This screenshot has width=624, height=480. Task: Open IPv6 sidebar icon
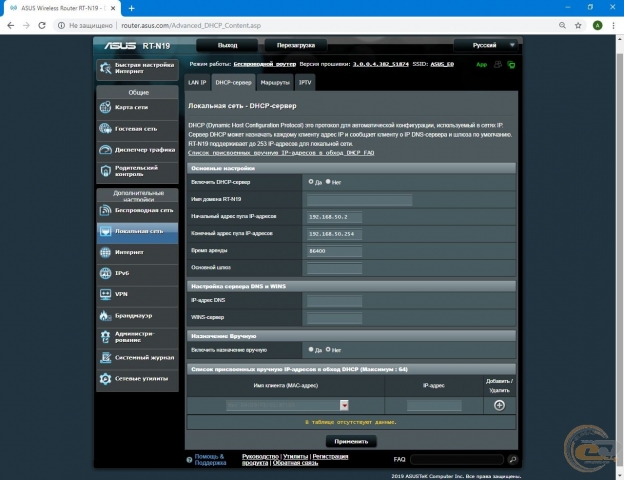(105, 273)
